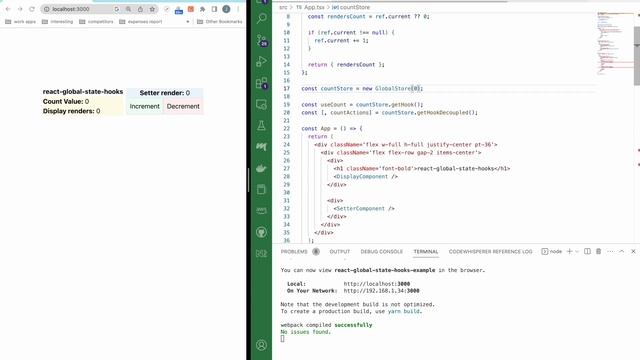Click the code minimap
640x360 pixels.
(615, 44)
